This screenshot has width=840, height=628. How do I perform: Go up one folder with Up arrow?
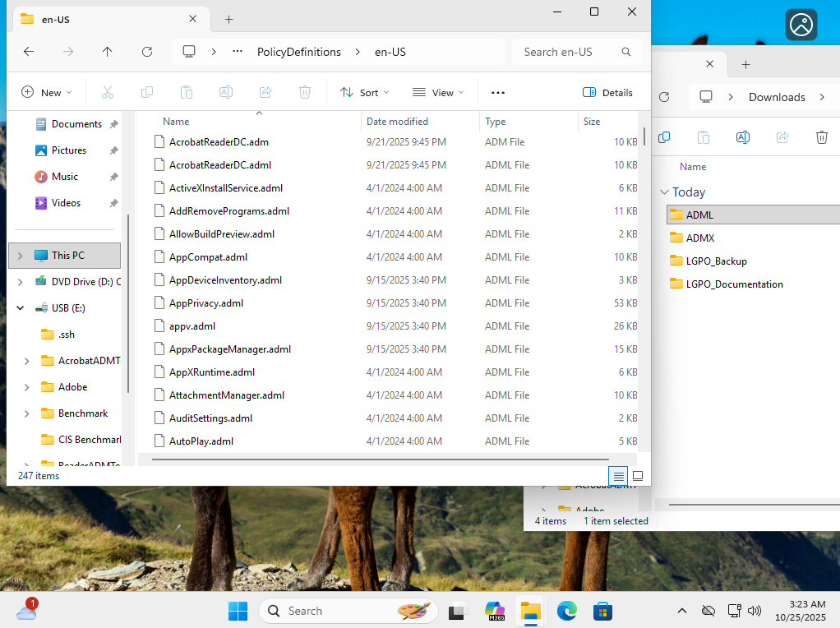(x=108, y=52)
